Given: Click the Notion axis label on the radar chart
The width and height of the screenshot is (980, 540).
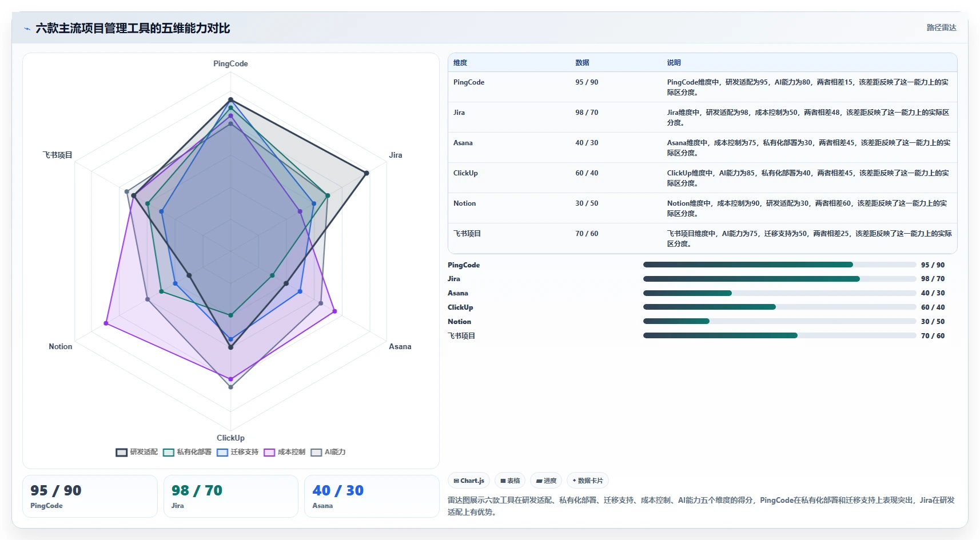Looking at the screenshot, I should [x=61, y=346].
